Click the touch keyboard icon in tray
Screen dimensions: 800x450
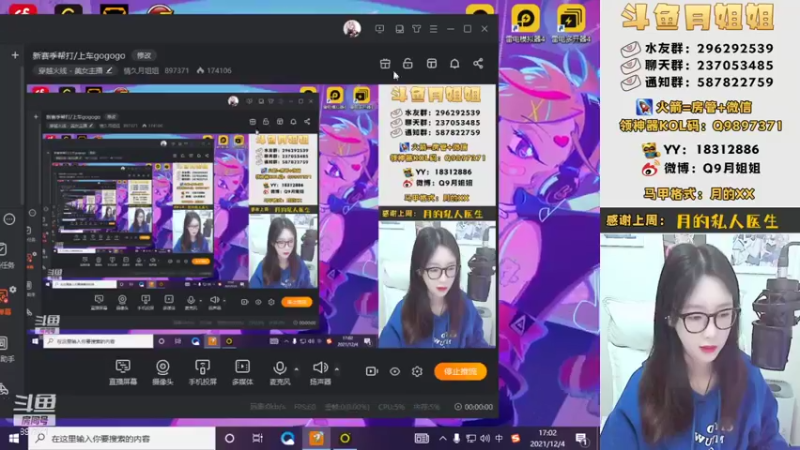click(x=421, y=438)
